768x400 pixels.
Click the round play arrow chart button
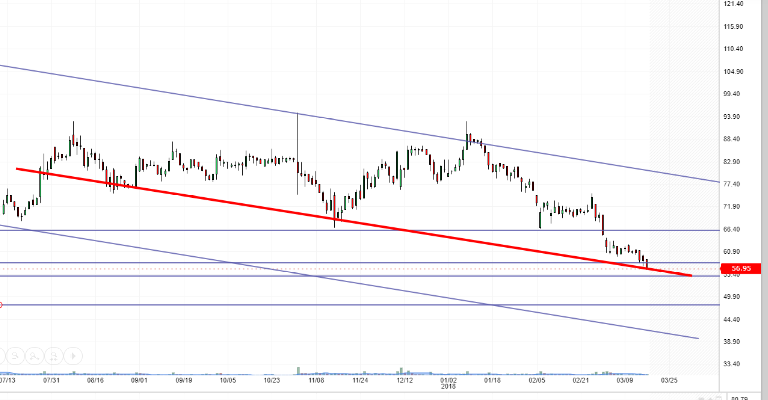point(73,356)
